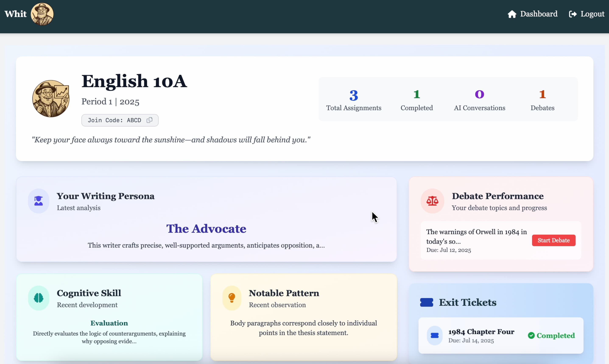Click the Exit Tickets ticket icon
This screenshot has width=609, height=364.
point(427,302)
